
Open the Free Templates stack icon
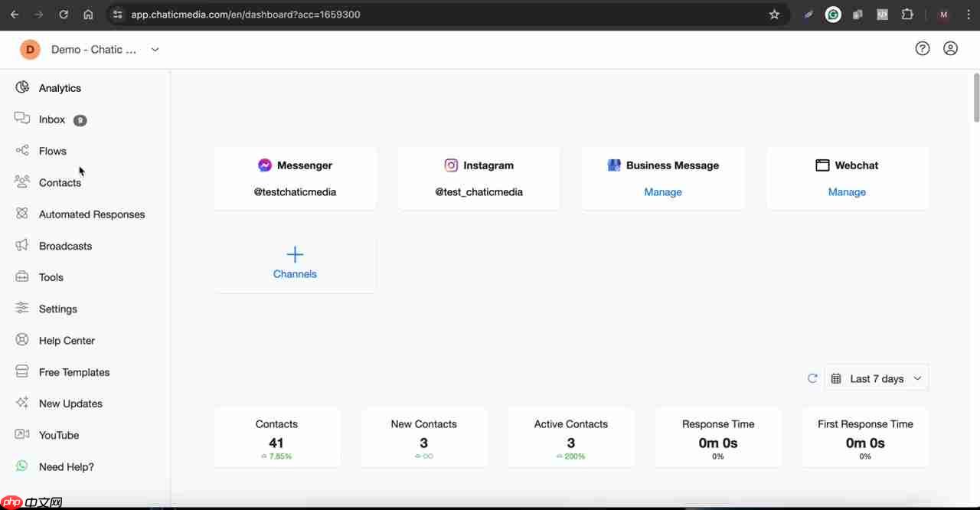22,371
